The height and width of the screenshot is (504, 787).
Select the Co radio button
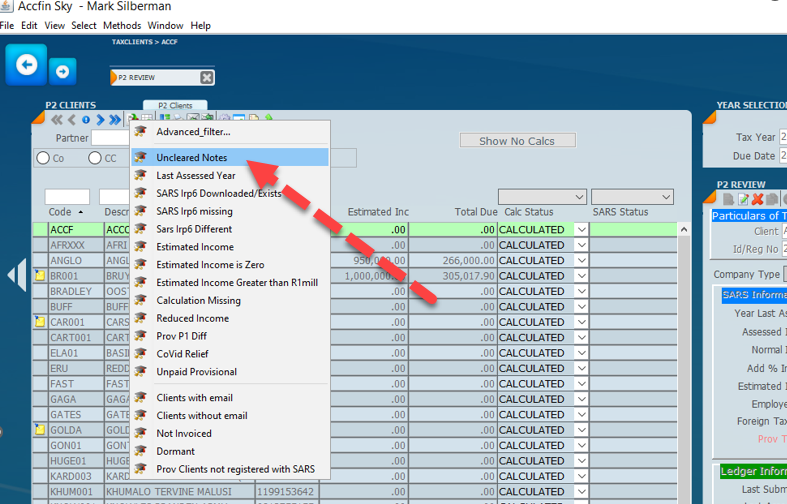pos(43,158)
